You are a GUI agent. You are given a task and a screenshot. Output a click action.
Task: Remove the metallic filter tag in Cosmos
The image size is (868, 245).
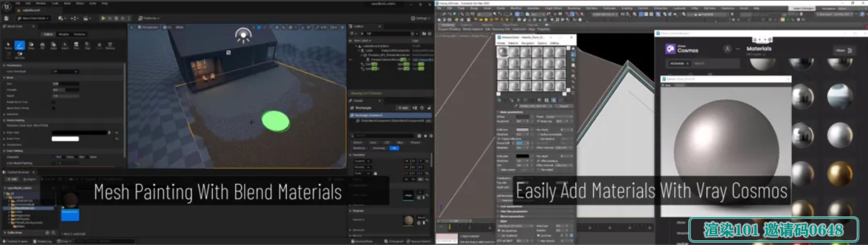[x=687, y=63]
